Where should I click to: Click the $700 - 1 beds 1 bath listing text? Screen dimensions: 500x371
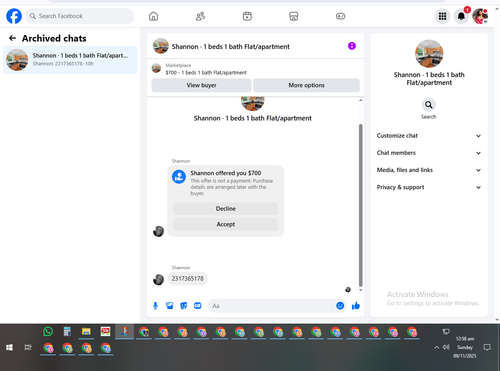[x=206, y=73]
